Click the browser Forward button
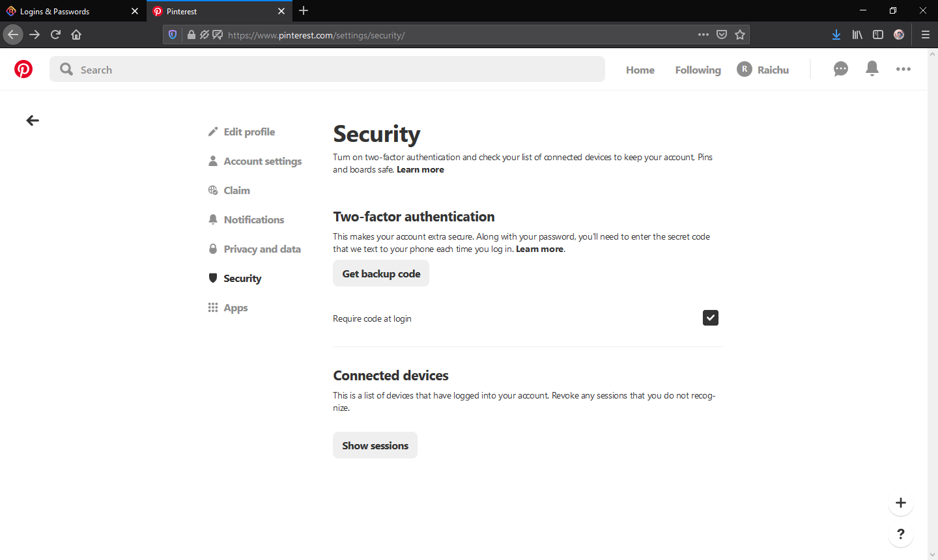This screenshot has height=560, width=938. click(x=35, y=35)
